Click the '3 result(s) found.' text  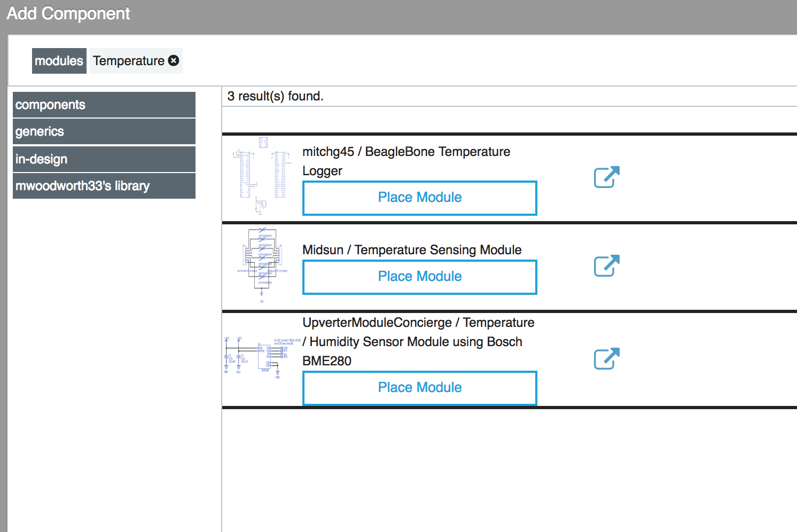click(x=276, y=96)
